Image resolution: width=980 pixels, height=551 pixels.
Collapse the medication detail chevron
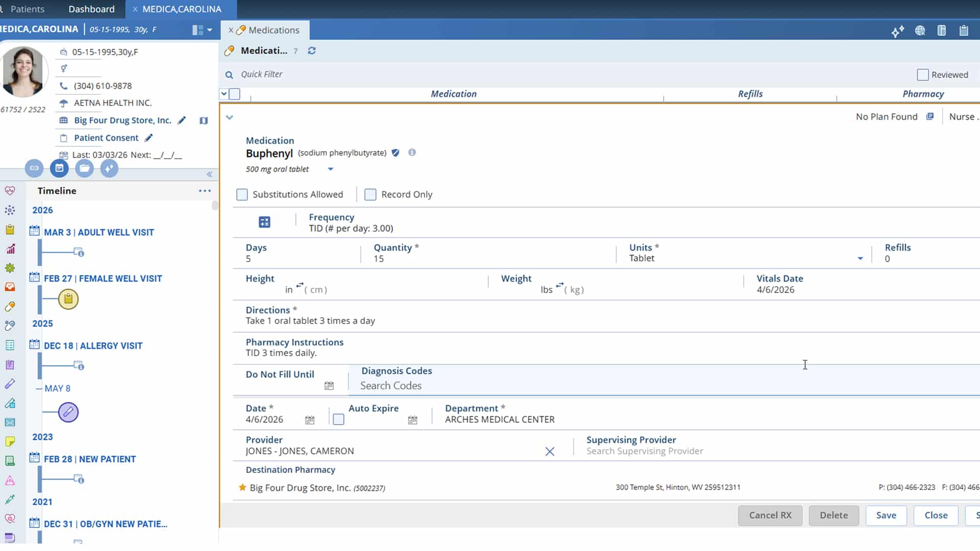tap(230, 117)
